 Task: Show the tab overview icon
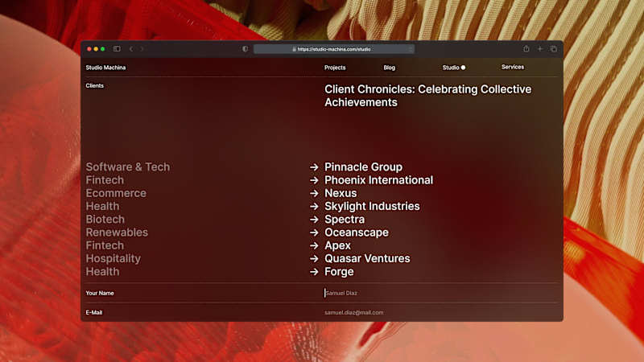click(x=554, y=49)
